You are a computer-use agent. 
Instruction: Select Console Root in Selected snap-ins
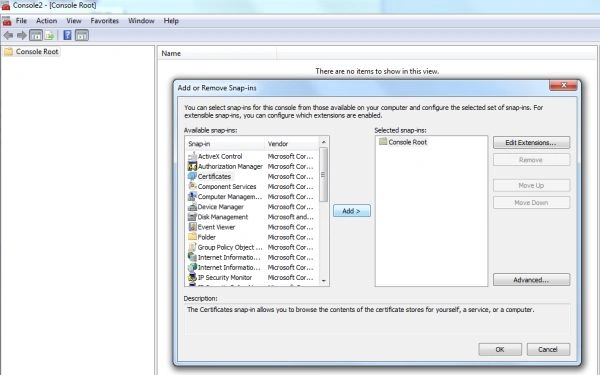point(408,142)
